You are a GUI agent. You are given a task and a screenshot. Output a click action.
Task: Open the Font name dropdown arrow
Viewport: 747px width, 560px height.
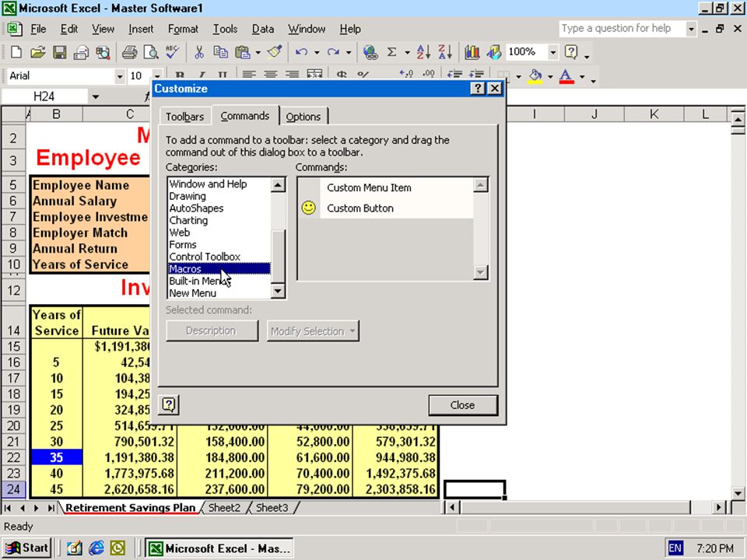click(x=119, y=76)
